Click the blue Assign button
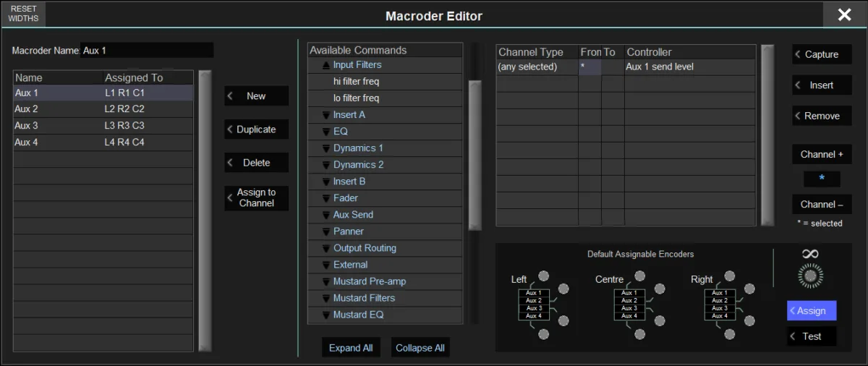This screenshot has width=868, height=366. coord(812,310)
